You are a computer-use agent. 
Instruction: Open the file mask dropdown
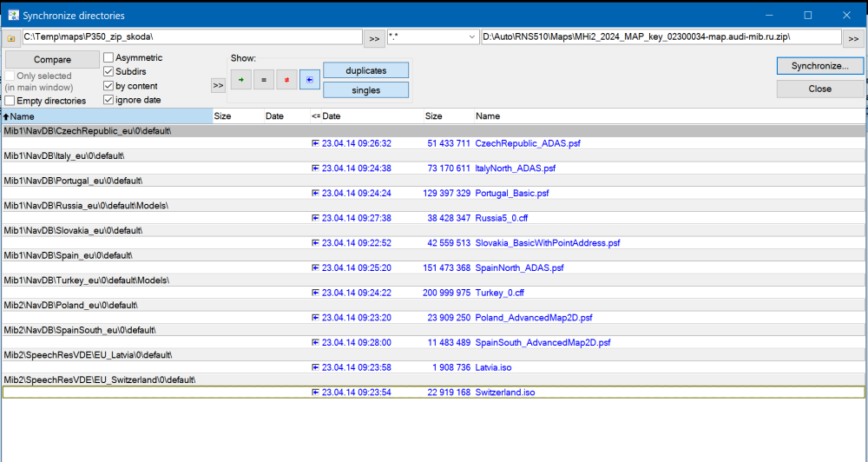[x=471, y=37]
